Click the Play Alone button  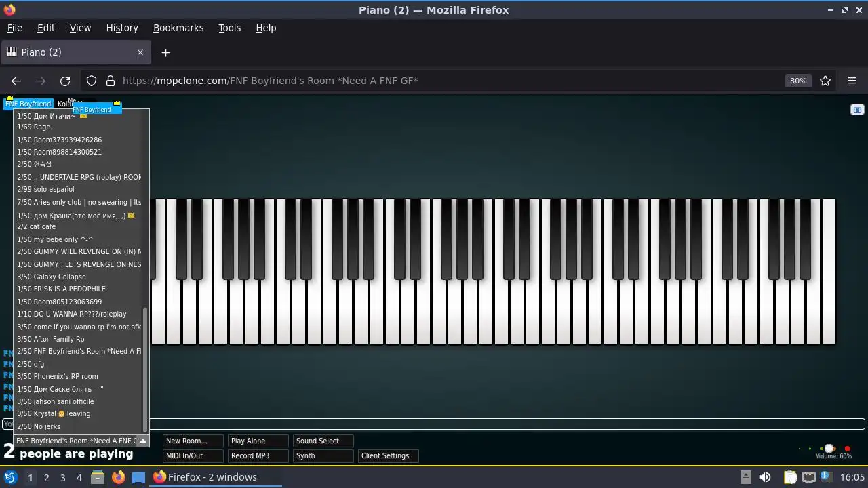258,441
